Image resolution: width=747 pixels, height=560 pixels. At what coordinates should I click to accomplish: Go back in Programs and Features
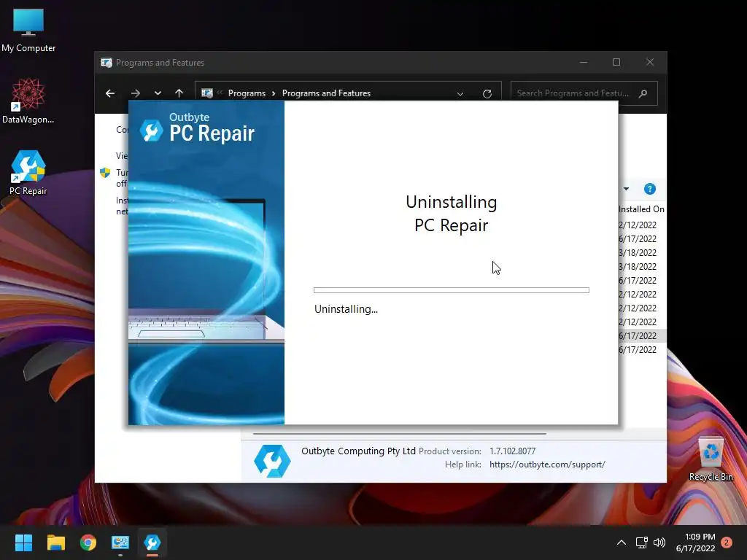[x=110, y=93]
